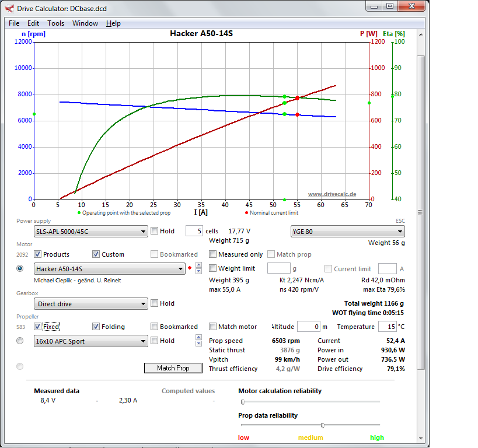The image size is (478, 448).
Task: Click the propeller list stepper arrows
Action: click(x=198, y=341)
